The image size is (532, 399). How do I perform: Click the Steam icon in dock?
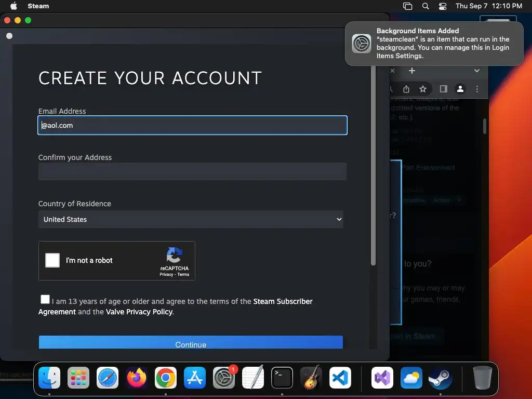441,378
